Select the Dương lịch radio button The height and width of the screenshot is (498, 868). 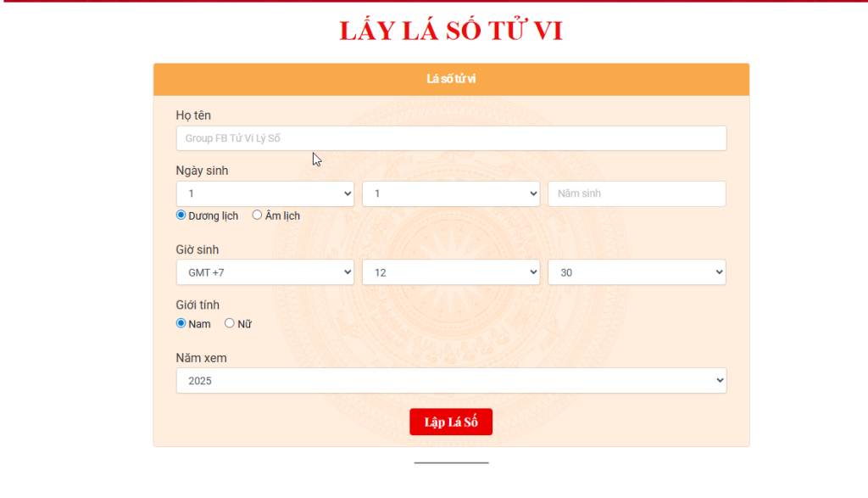click(x=181, y=215)
